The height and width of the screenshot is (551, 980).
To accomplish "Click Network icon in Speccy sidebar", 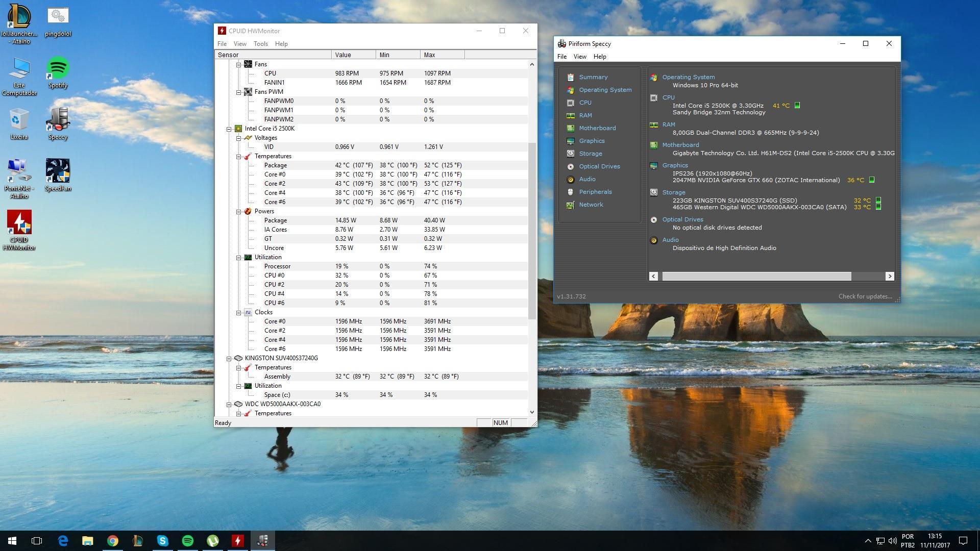I will click(x=571, y=205).
